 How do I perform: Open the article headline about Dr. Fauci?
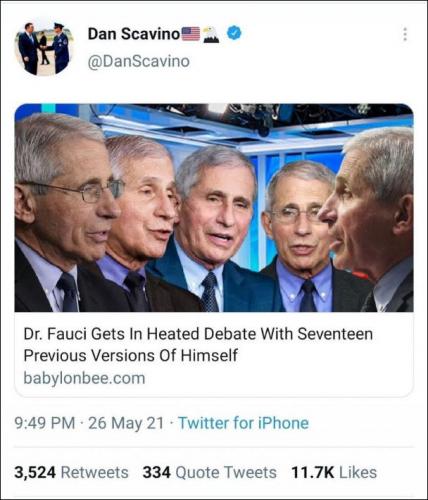tap(198, 344)
